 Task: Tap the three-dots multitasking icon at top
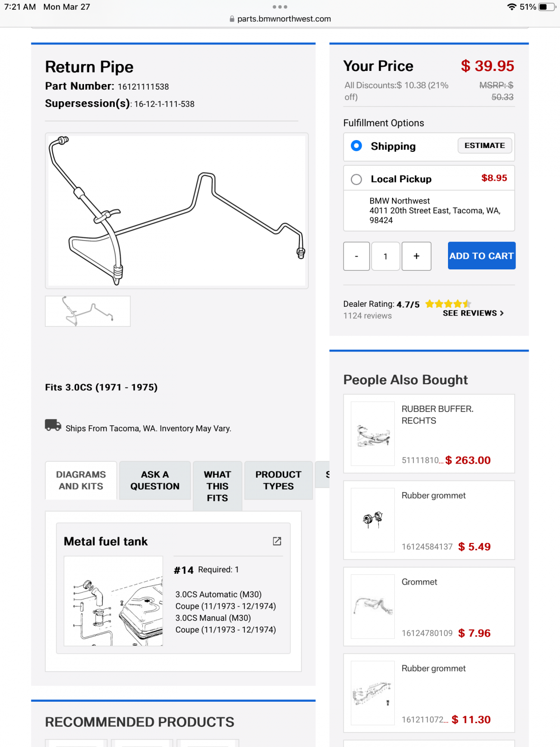280,7
